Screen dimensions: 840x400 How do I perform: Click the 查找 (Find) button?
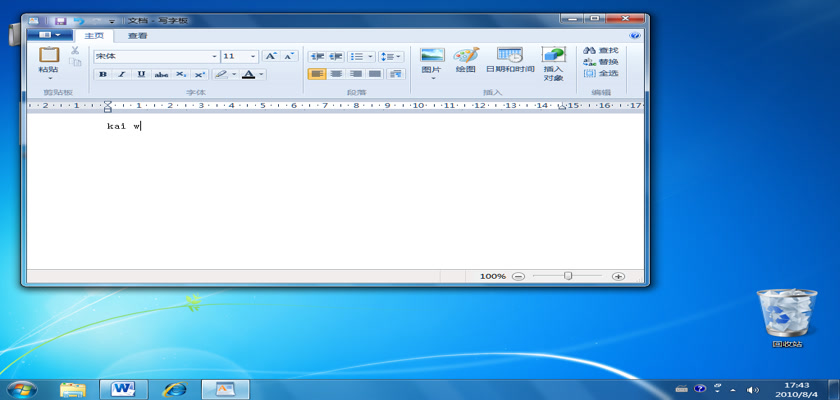pyautogui.click(x=601, y=50)
